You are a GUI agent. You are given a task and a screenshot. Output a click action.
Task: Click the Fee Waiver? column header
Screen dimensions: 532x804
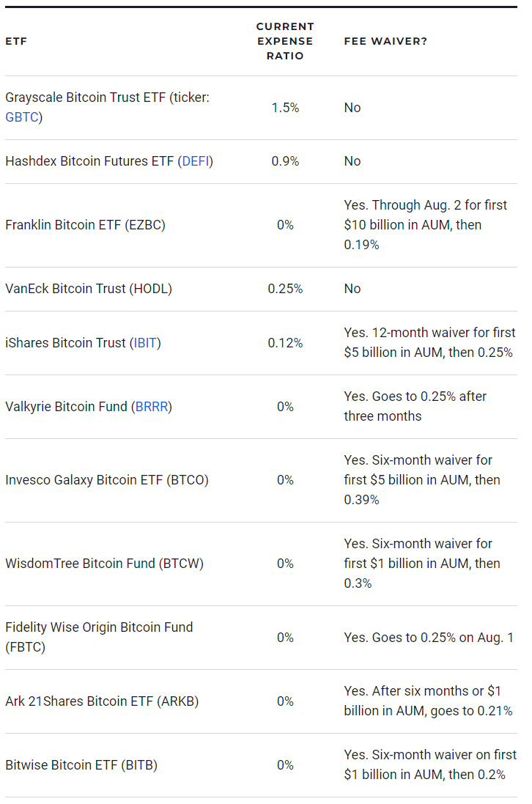click(385, 41)
